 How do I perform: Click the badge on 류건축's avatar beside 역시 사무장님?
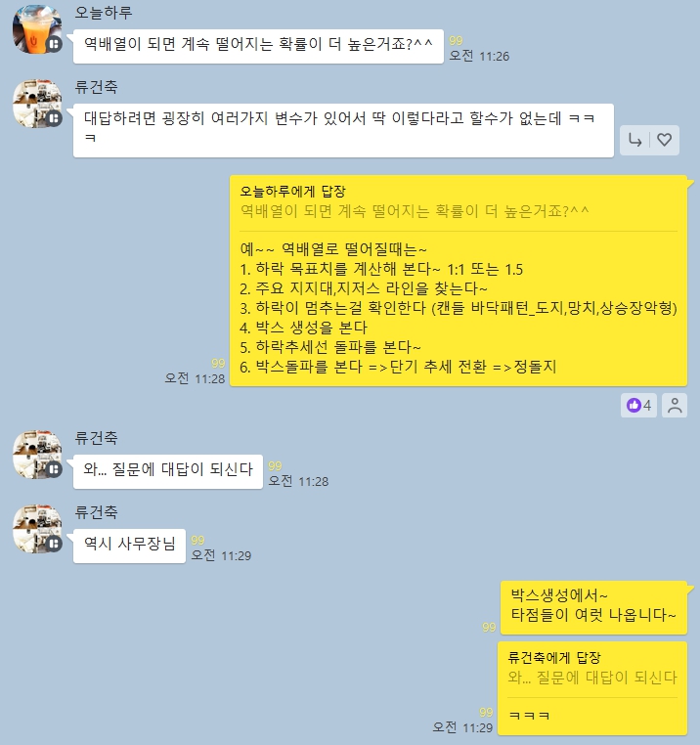point(54,544)
